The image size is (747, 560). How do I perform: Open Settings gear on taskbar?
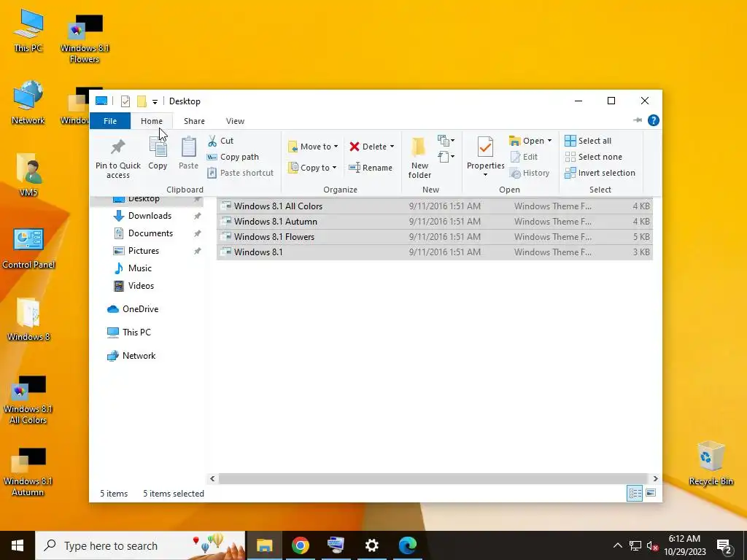click(371, 545)
